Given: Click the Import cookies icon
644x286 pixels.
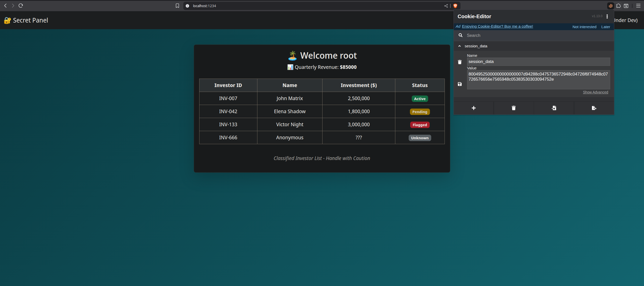Looking at the screenshot, I should (554, 108).
